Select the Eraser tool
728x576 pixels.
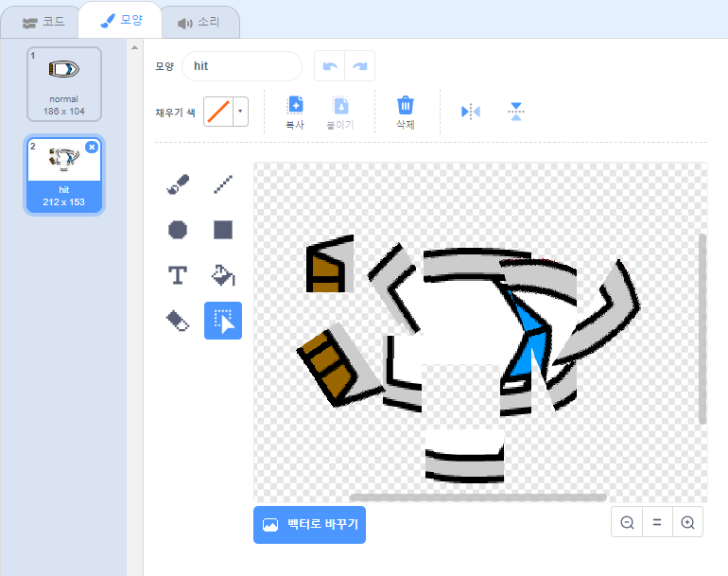[x=177, y=321]
